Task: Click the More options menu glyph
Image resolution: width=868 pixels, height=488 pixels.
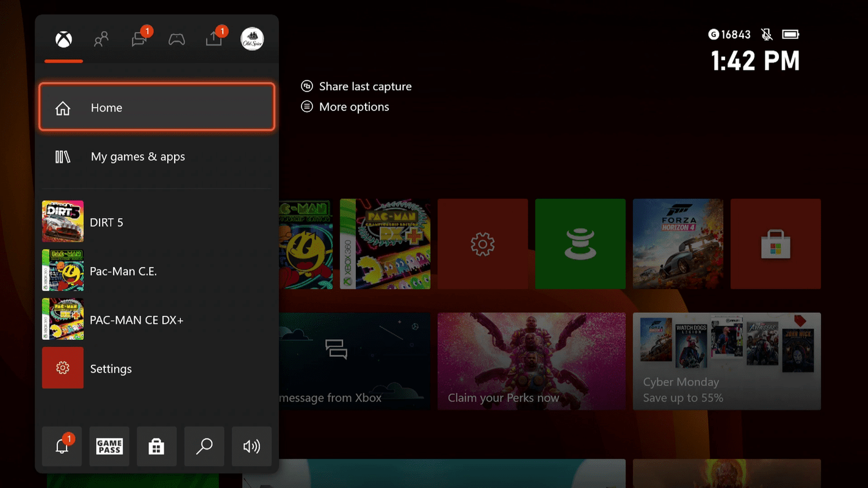Action: pos(307,107)
